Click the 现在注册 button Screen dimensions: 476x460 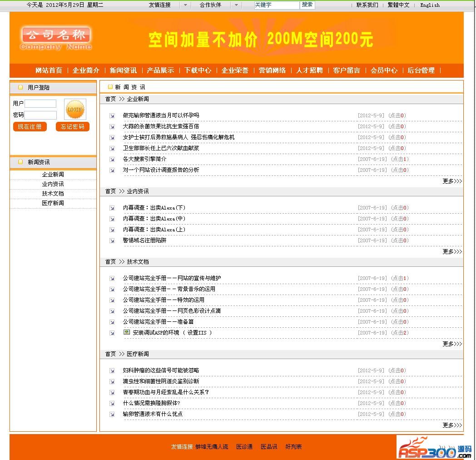tap(30, 127)
